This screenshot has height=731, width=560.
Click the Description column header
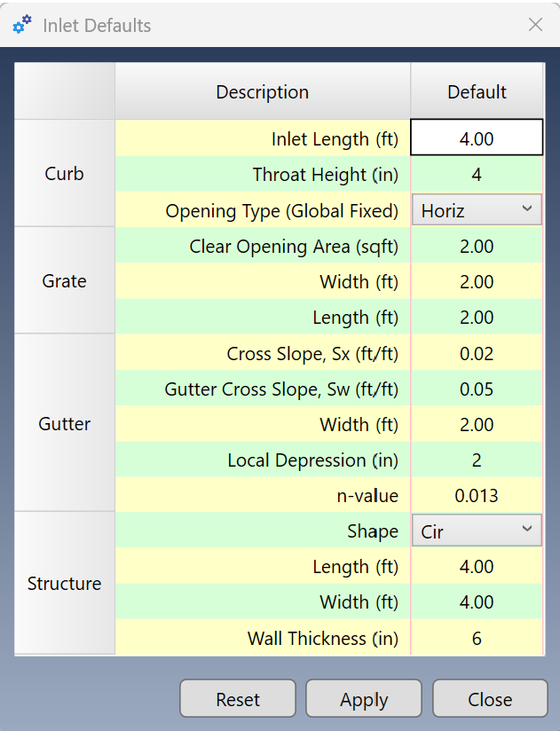click(x=263, y=91)
